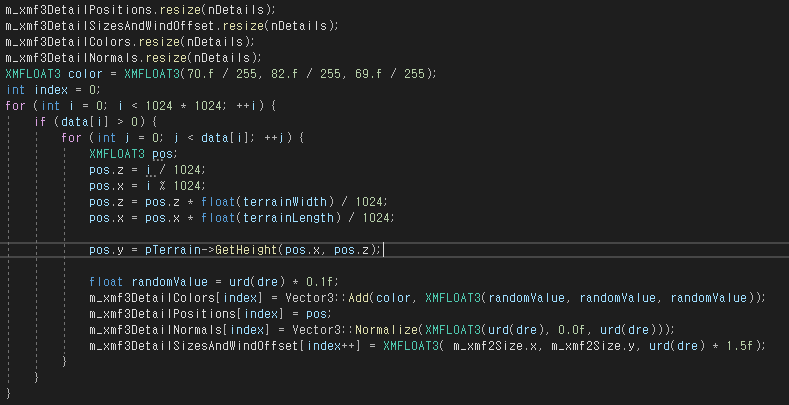Click the 'pos.z = i / 1024' line

click(145, 170)
